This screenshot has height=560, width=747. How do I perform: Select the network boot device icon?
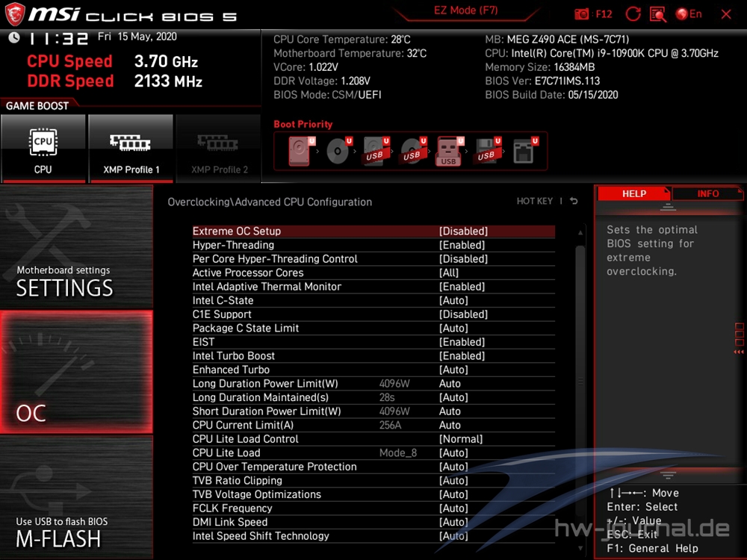tap(525, 151)
